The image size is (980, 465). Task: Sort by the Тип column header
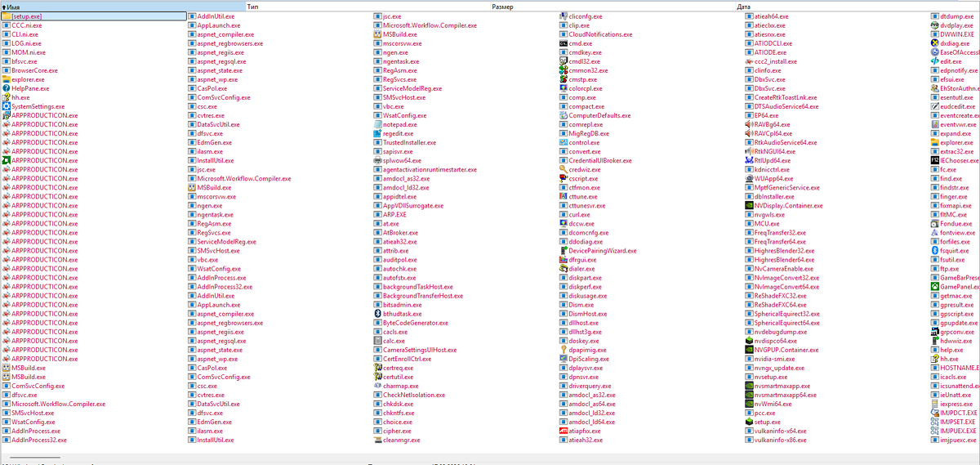point(367,6)
